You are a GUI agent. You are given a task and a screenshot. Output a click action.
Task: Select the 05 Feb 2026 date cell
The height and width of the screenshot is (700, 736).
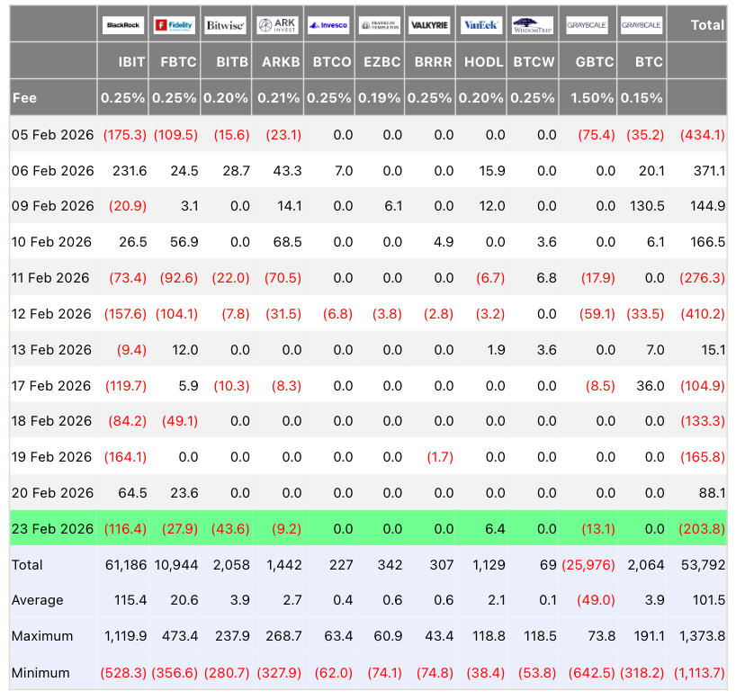coord(52,134)
